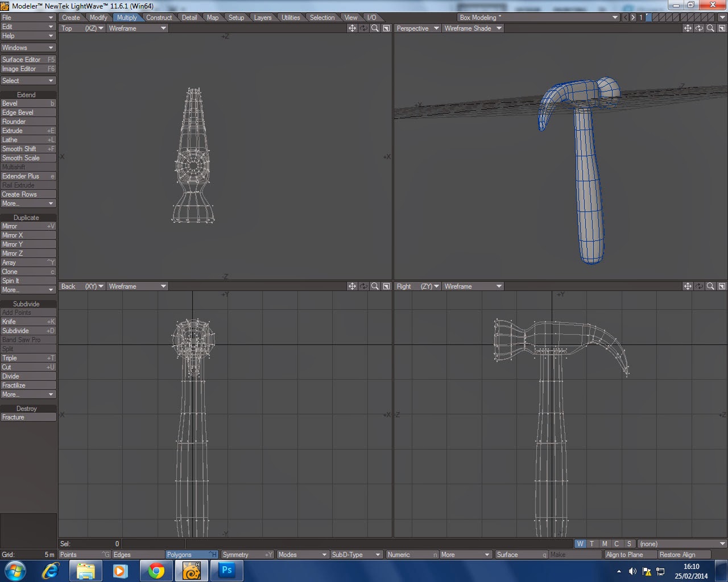The height and width of the screenshot is (582, 728).
Task: Open the Box Modeling preset dropdown
Action: click(535, 17)
